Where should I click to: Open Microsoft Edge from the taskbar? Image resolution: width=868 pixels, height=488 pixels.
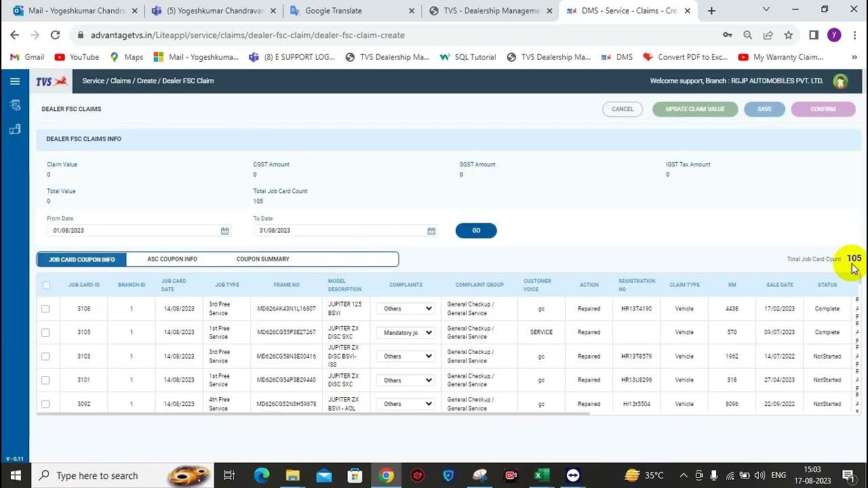(x=262, y=475)
